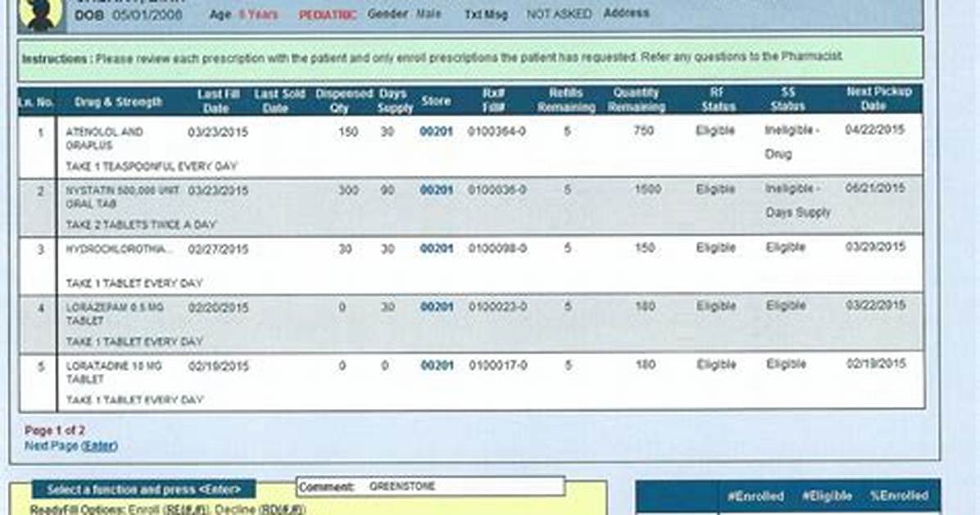
Task: Click next pickup date 04/22/2015
Action: point(874,130)
